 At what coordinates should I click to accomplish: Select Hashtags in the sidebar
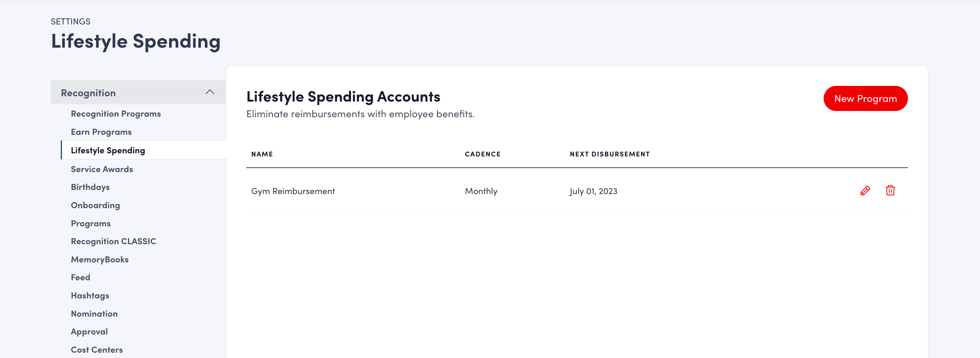[x=90, y=296]
